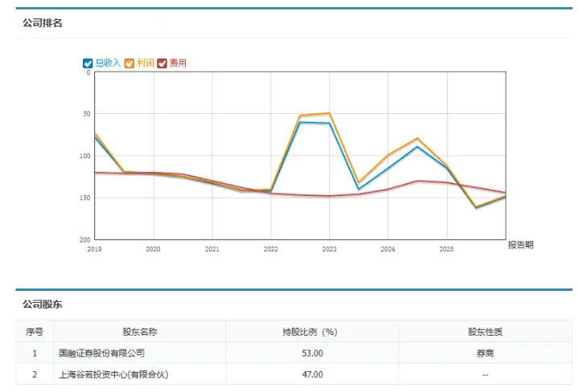Click the 2019 x-axis label

[94, 249]
